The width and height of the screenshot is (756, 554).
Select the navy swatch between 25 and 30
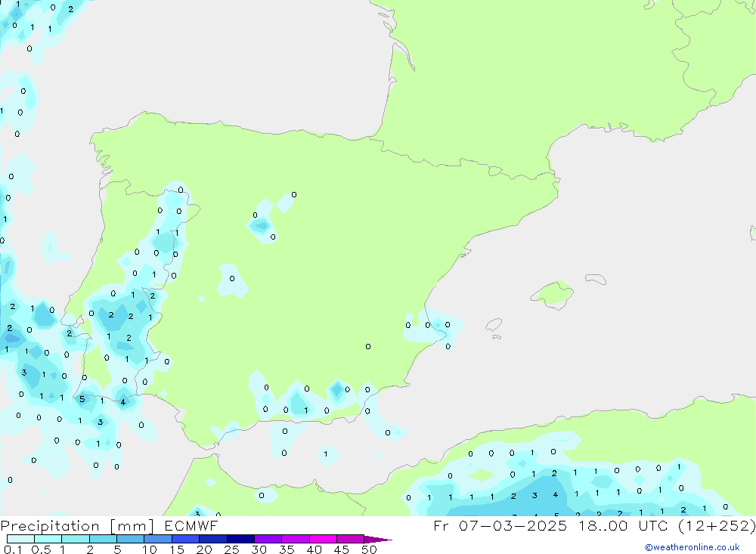coord(240,539)
